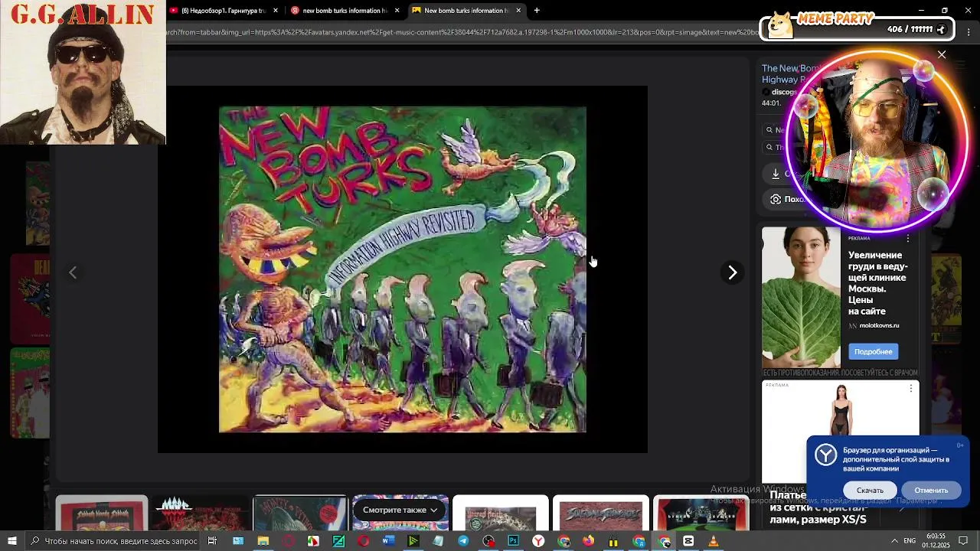Open CapCut from the taskbar
This screenshot has width=980, height=551.
pos(688,541)
